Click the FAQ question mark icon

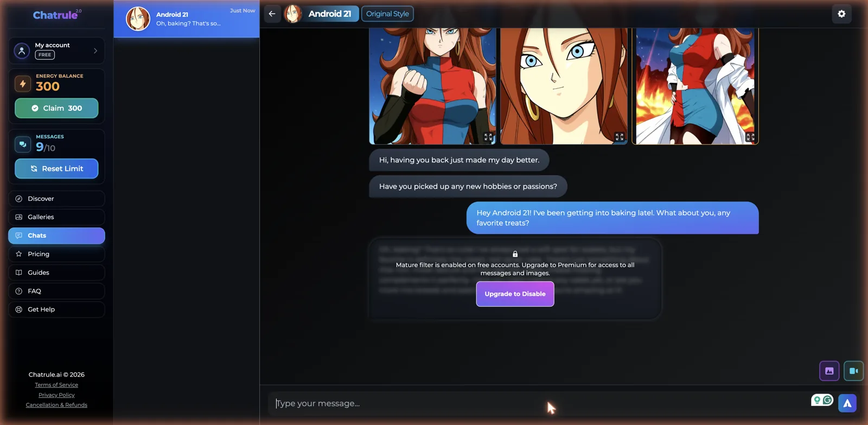19,291
